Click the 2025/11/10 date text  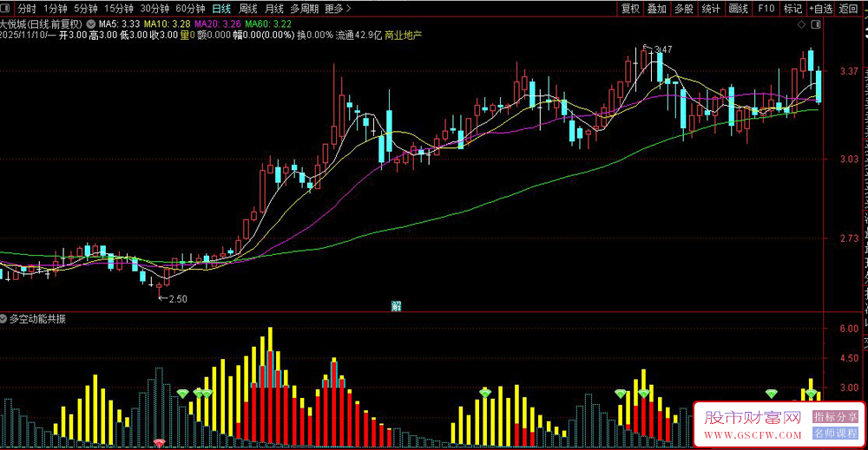click(23, 35)
